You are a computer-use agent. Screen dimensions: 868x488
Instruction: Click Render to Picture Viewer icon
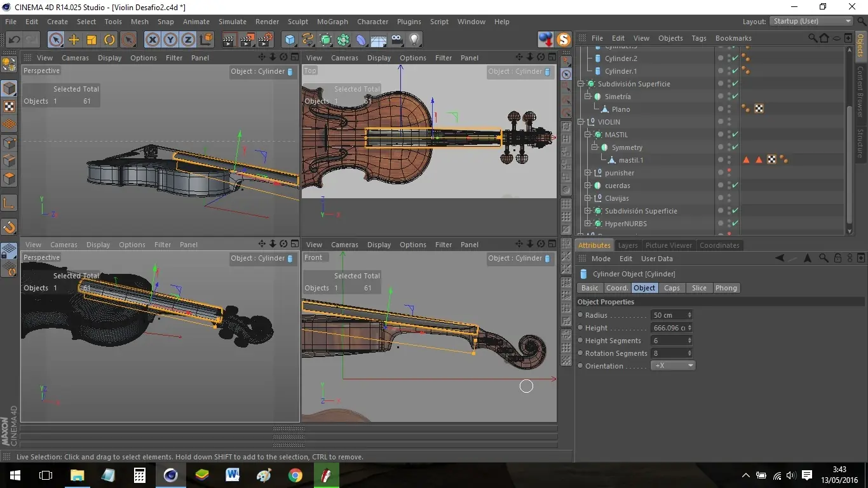[247, 39]
